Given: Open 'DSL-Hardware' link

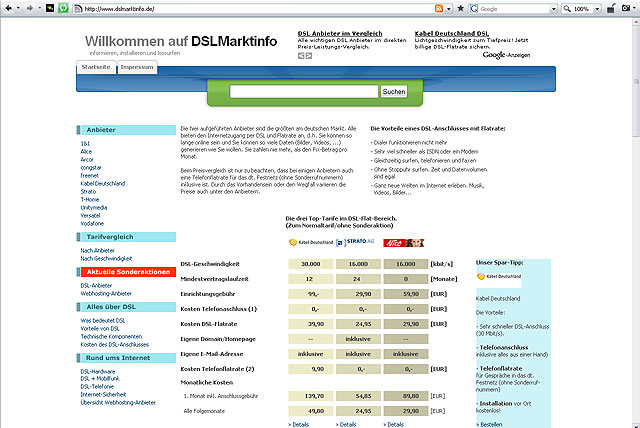Looking at the screenshot, I should point(98,372).
